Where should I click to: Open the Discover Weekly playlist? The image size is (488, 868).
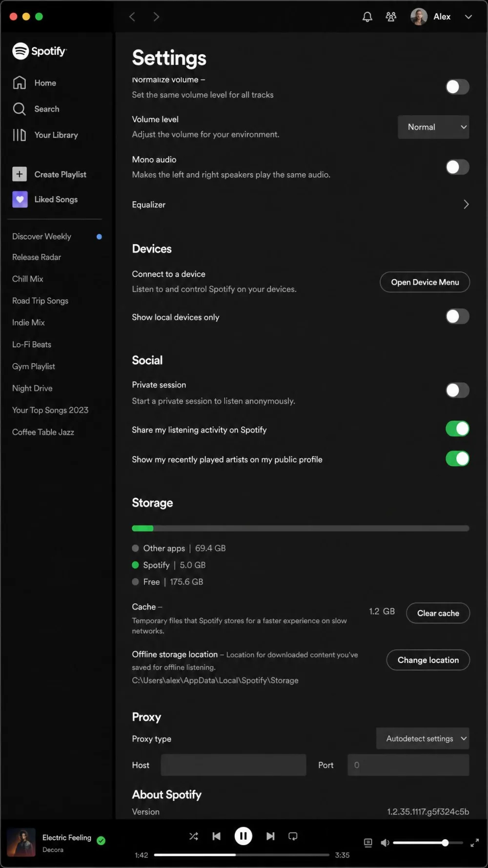pos(41,236)
